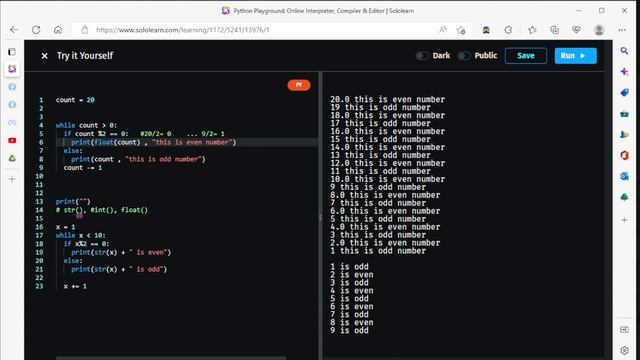This screenshot has width=640, height=360.
Task: Open Settings and more menu
Action: (x=622, y=30)
